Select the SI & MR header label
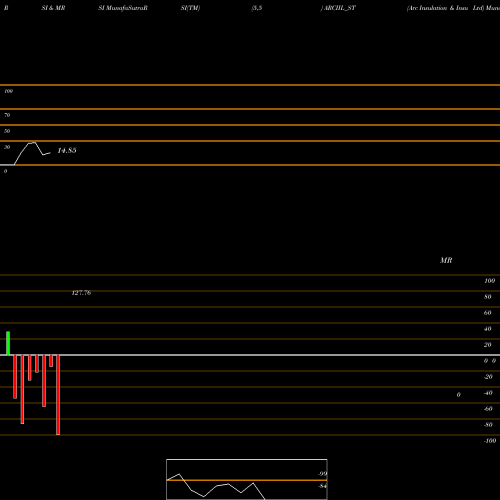The height and width of the screenshot is (500, 500). click(53, 8)
